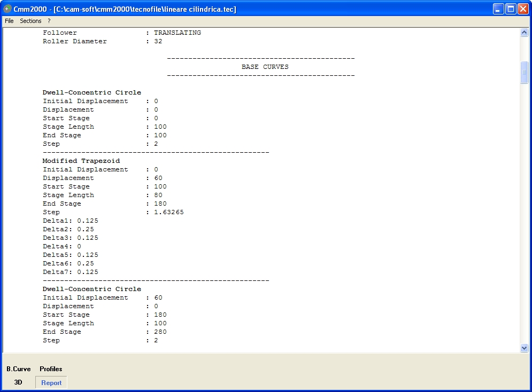Click the Roller Diameter 32 line
The width and height of the screenshot is (532, 392).
coord(103,41)
